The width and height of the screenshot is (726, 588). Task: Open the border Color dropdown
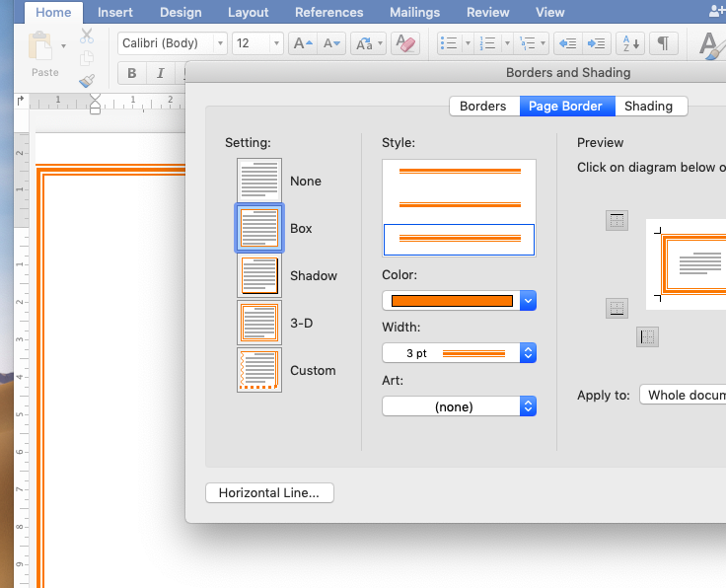[528, 301]
